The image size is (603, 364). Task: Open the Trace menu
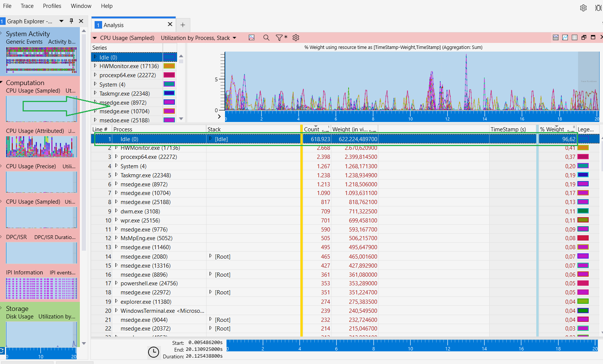(27, 6)
